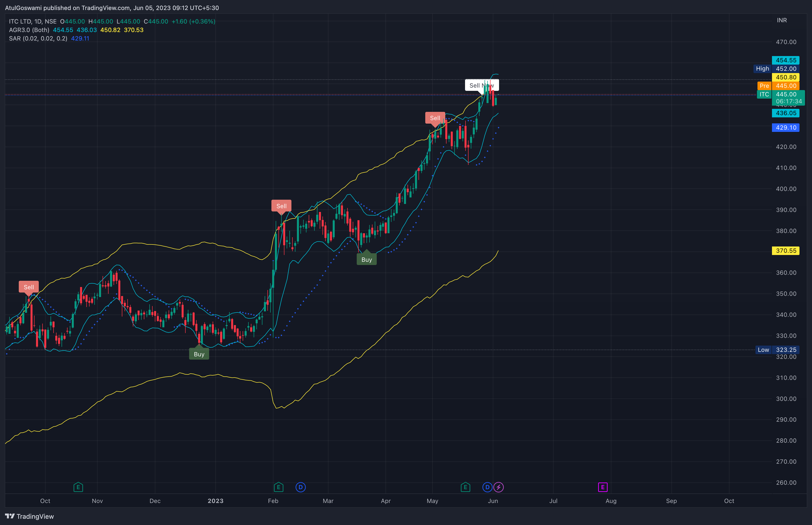The height and width of the screenshot is (525, 812).
Task: Click the Buy signal label in late March
Action: 367,259
